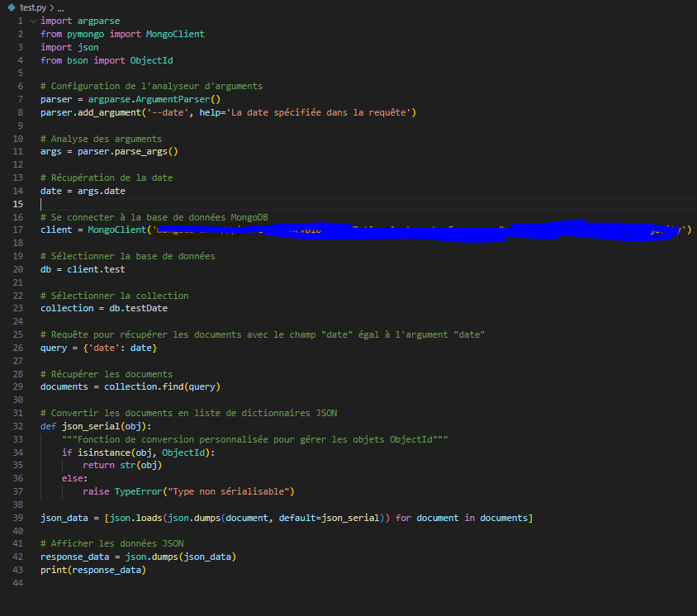The width and height of the screenshot is (697, 616).
Task: Open the test.py breadcrumb item
Action: pyautogui.click(x=33, y=7)
